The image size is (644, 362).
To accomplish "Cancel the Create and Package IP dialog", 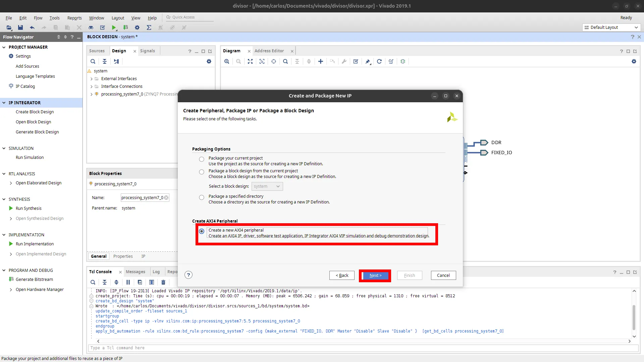I will click(x=443, y=276).
